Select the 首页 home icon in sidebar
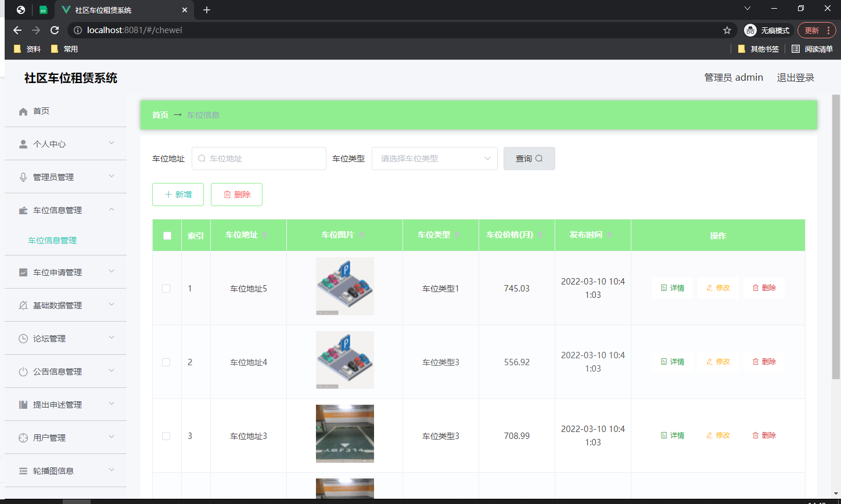Screen dimensions: 841x504 [23, 110]
